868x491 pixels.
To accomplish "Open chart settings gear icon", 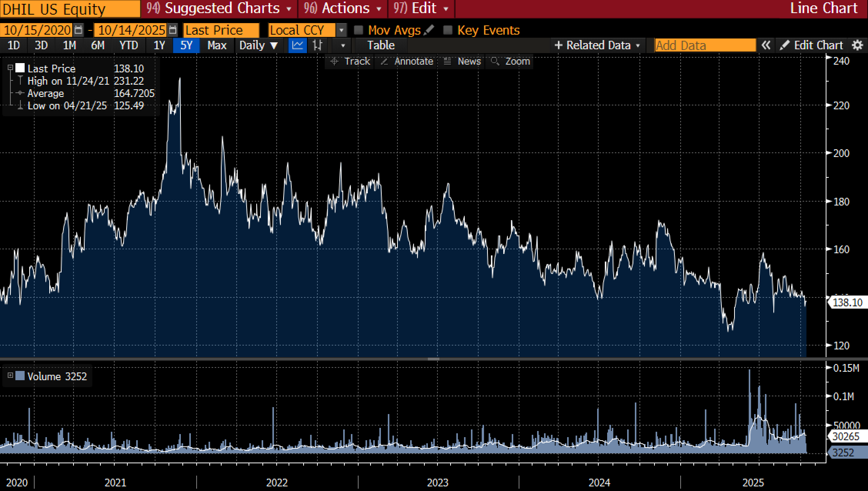I will click(x=858, y=45).
